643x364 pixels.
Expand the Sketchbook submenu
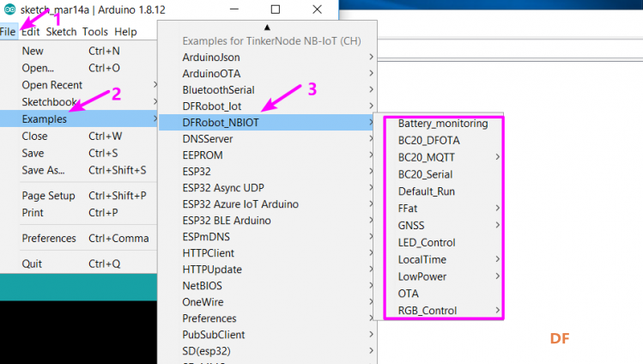[x=79, y=101]
